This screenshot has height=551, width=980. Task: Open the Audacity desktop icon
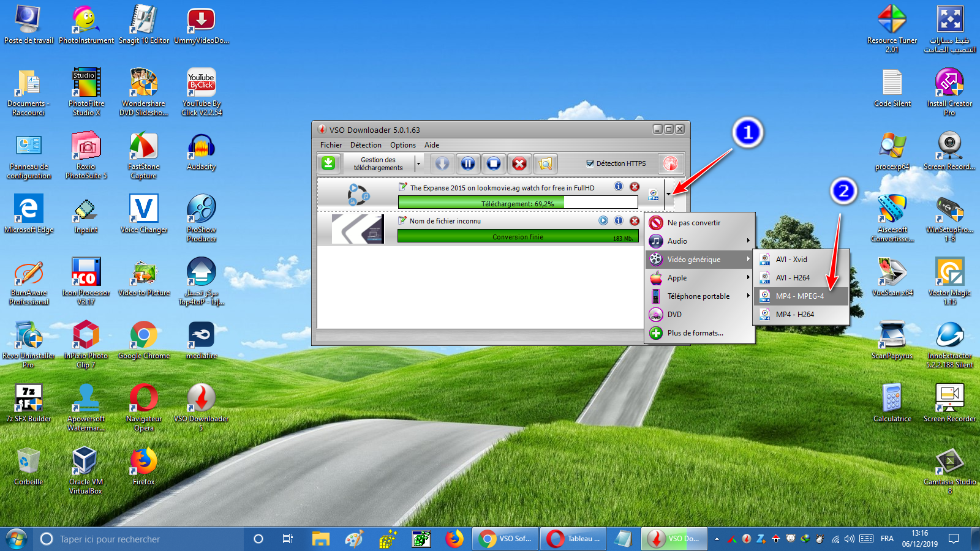tap(202, 151)
